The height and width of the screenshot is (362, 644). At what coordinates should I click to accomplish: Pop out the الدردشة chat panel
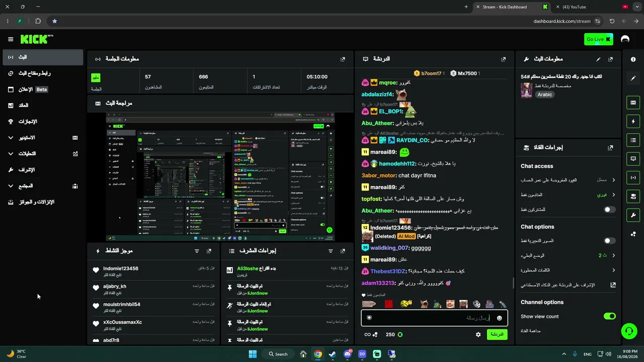[x=503, y=59]
